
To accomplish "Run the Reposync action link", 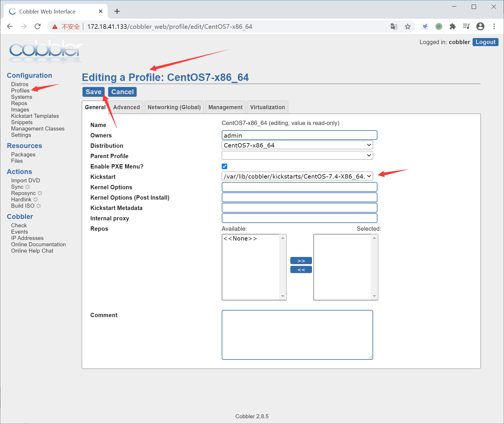I will [x=24, y=193].
